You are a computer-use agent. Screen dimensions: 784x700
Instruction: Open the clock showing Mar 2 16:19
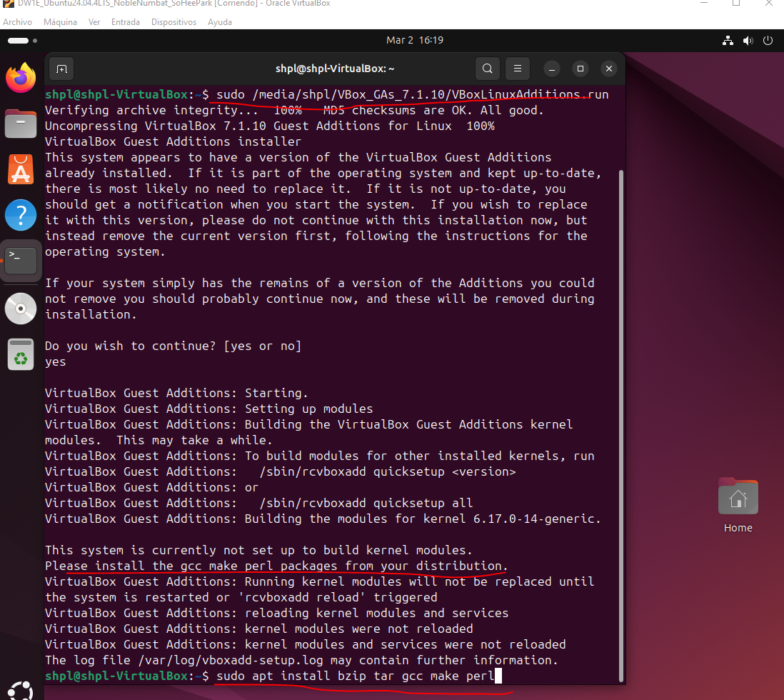(x=415, y=40)
